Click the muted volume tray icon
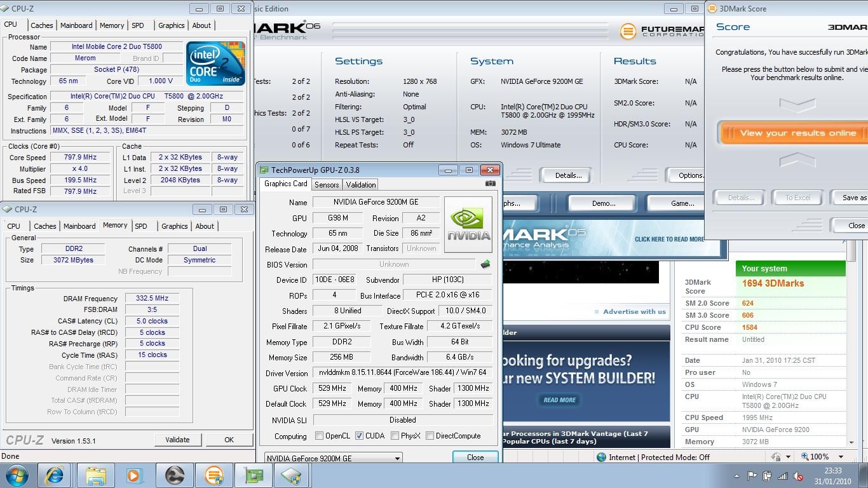Viewport: 868px width, 488px height. (x=797, y=476)
